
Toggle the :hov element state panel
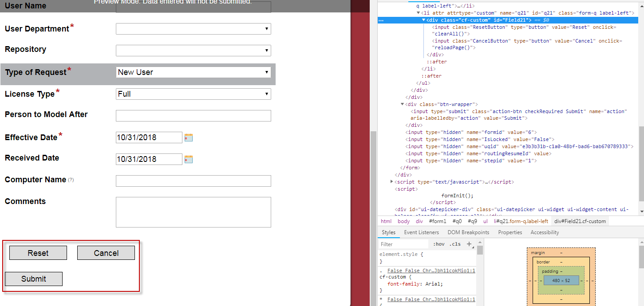439,244
